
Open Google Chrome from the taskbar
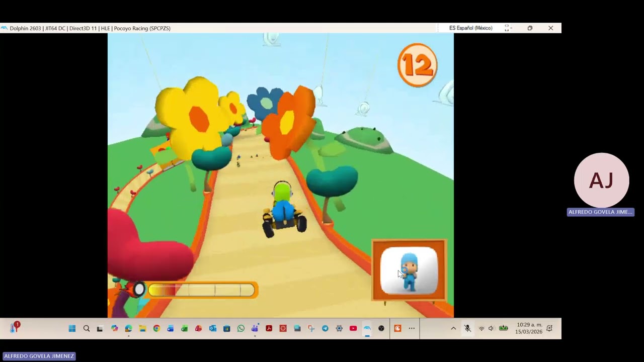[x=156, y=328]
